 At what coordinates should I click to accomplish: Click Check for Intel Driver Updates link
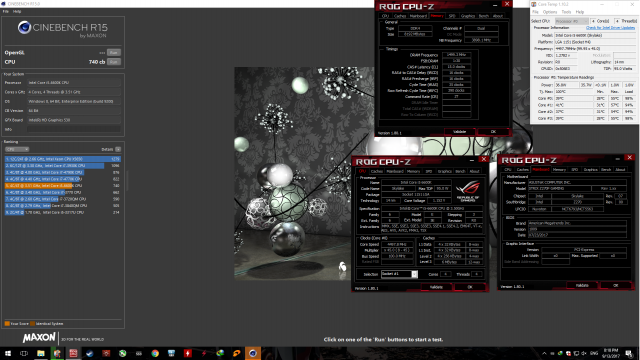[x=610, y=28]
